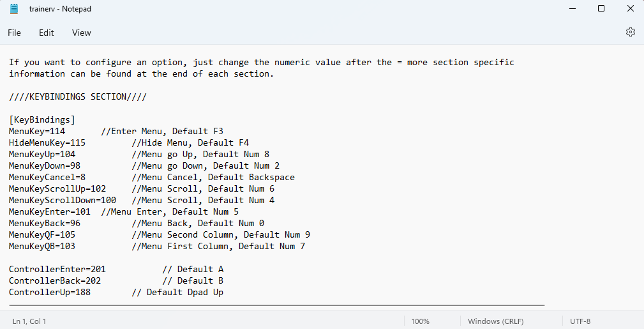644x329 pixels.
Task: Open the Edit menu
Action: coord(46,33)
